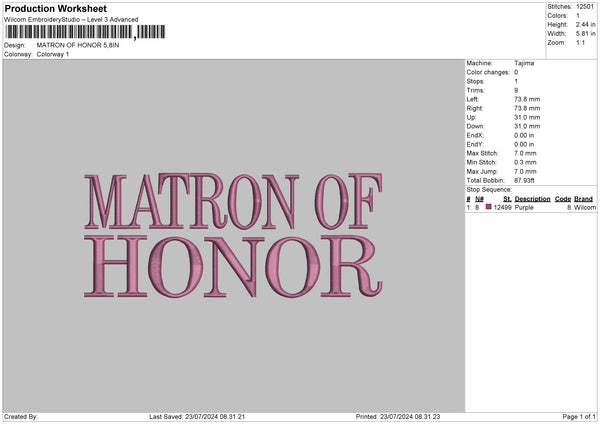Click the purple thread color swatch
Screen dimensions: 600x424
coord(489,207)
